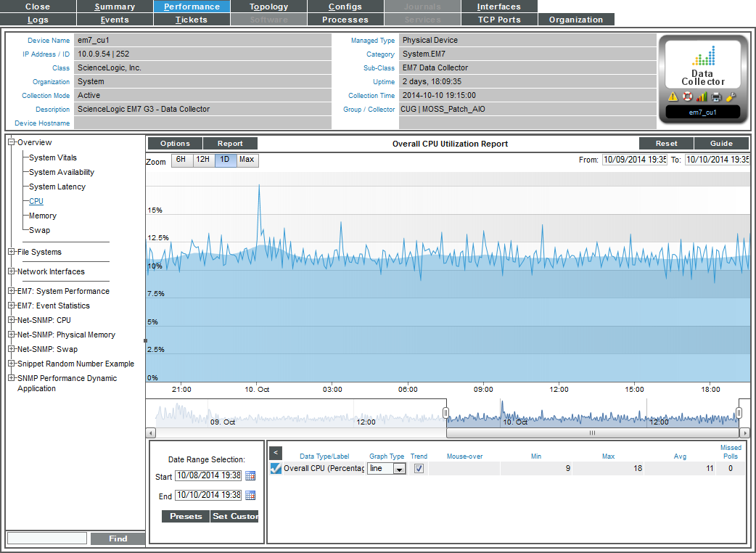
Task: Open the TCP Ports tab
Action: pos(499,20)
